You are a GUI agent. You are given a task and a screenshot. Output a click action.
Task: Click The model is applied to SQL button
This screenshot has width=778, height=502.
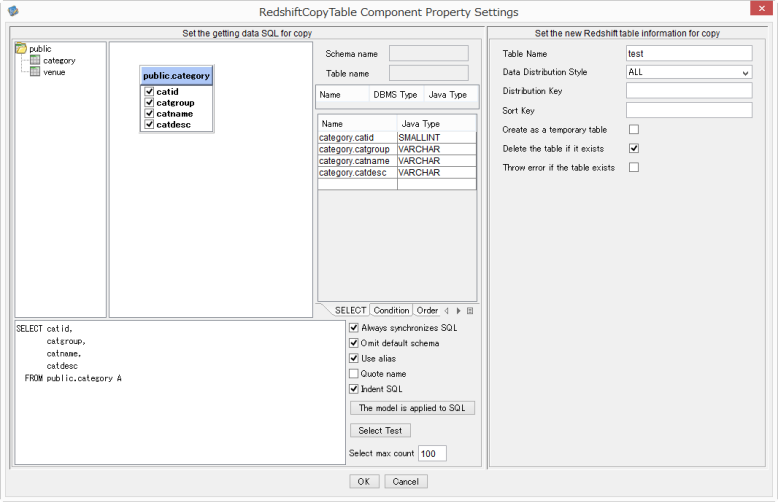(x=412, y=408)
